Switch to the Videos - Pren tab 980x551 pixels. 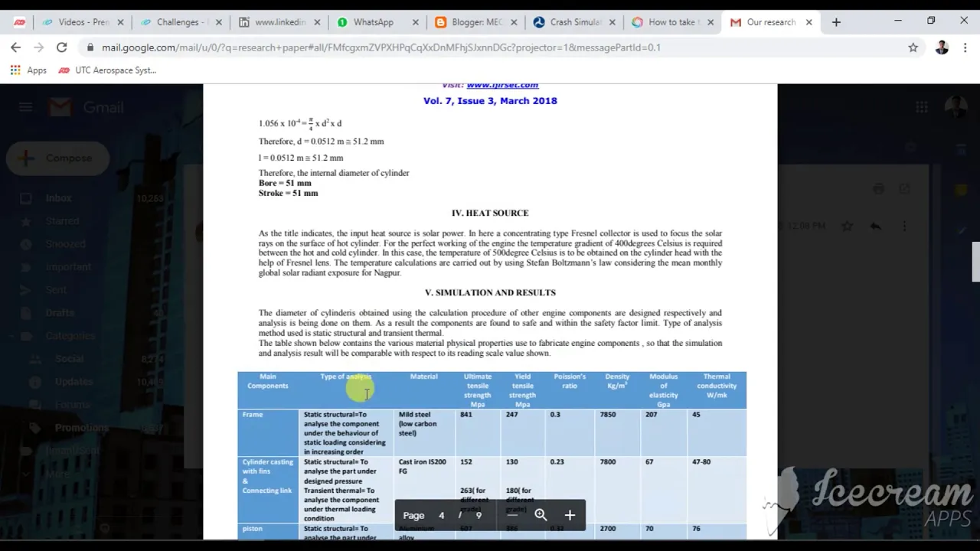83,22
